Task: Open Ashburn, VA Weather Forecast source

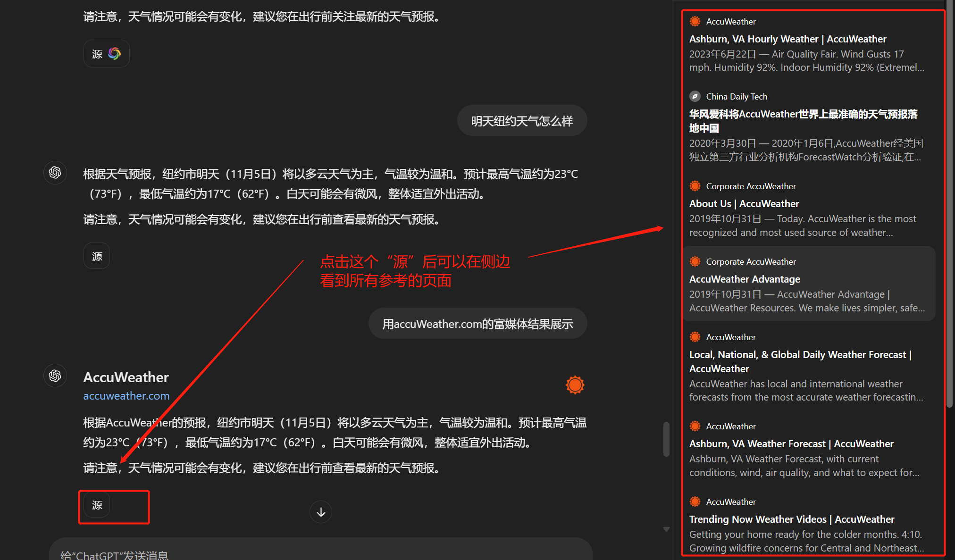Action: click(x=791, y=444)
